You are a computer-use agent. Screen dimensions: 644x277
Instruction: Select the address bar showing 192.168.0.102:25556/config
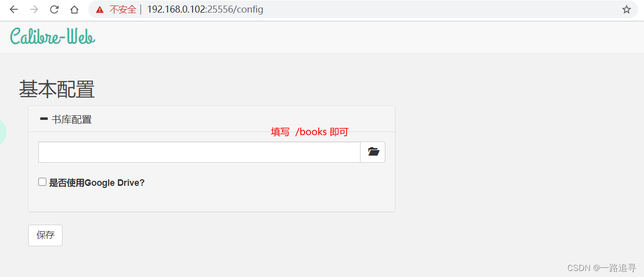click(205, 10)
